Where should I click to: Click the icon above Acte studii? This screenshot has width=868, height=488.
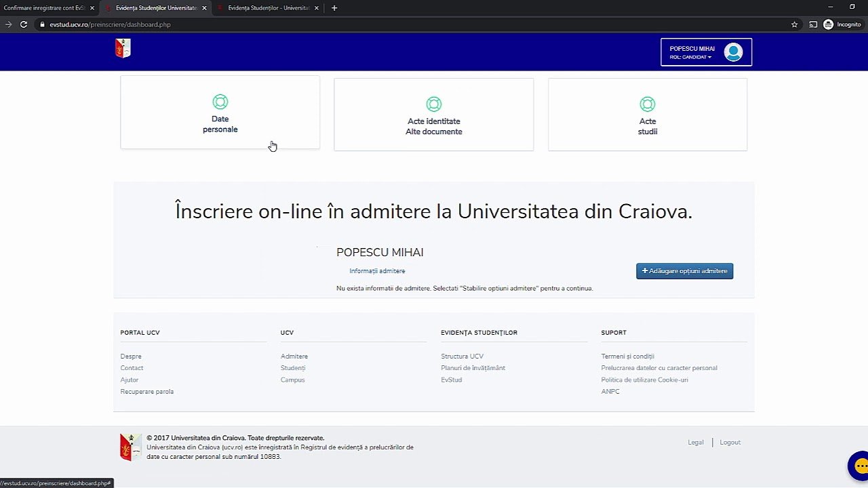click(x=647, y=104)
